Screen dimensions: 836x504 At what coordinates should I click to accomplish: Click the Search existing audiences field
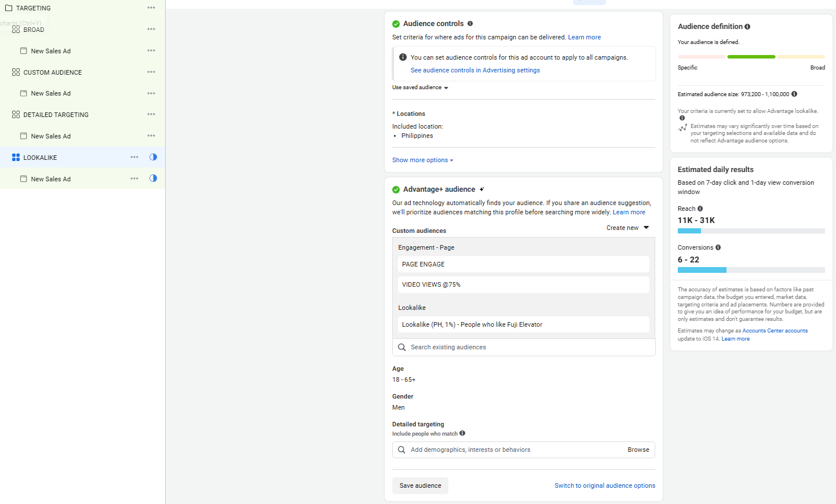(x=523, y=347)
